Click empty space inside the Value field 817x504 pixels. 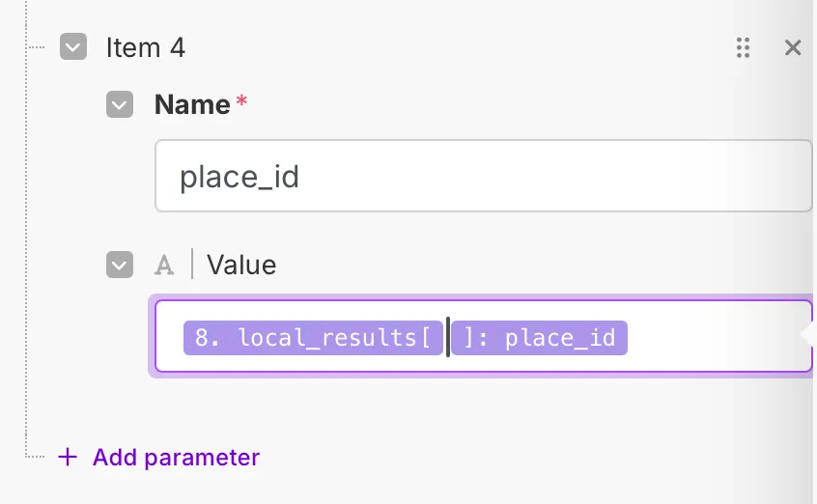tap(715, 338)
